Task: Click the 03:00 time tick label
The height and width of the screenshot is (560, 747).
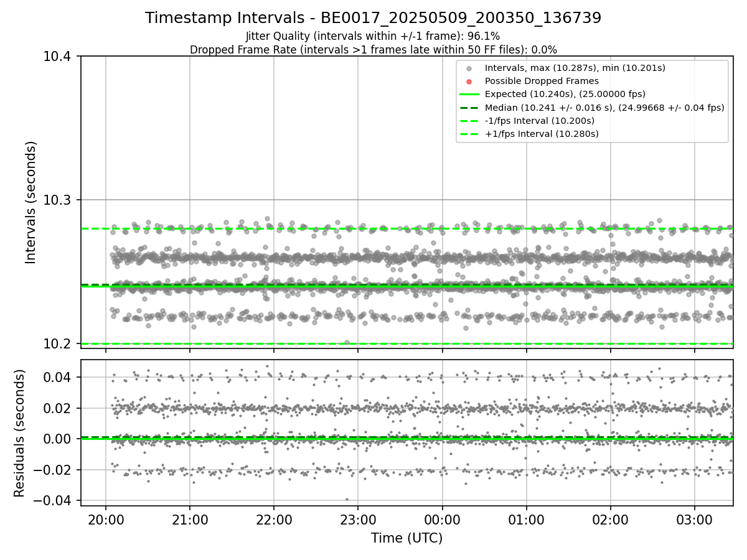Action: pos(695,519)
